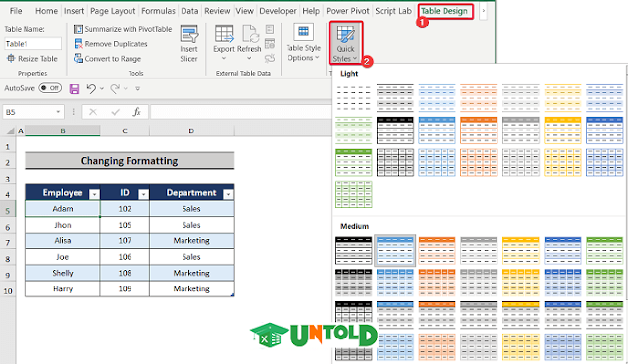
Task: Click Harry's Marketing department cell
Action: pyautogui.click(x=191, y=288)
